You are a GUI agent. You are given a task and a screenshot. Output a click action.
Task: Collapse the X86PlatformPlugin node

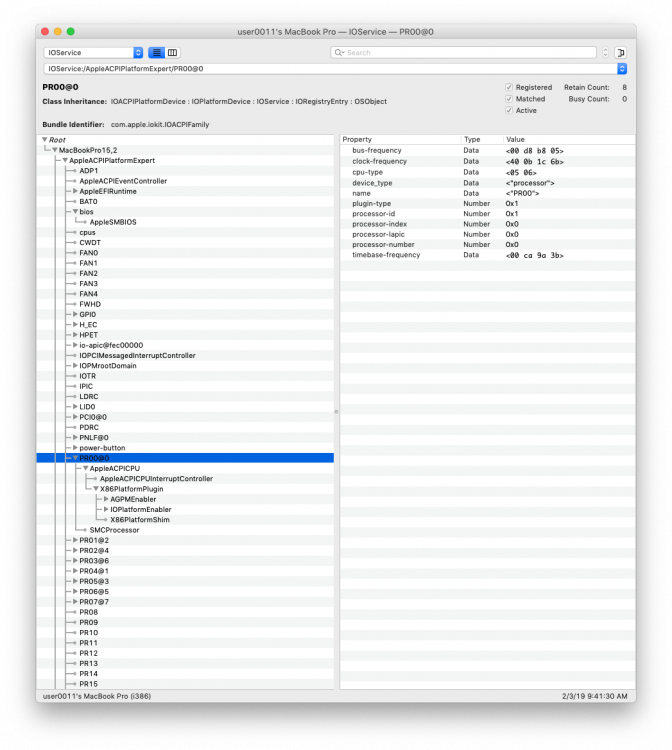(96, 489)
